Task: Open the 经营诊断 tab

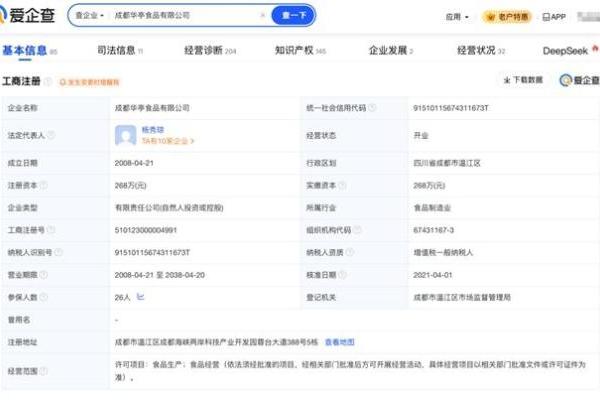Action: [x=210, y=51]
